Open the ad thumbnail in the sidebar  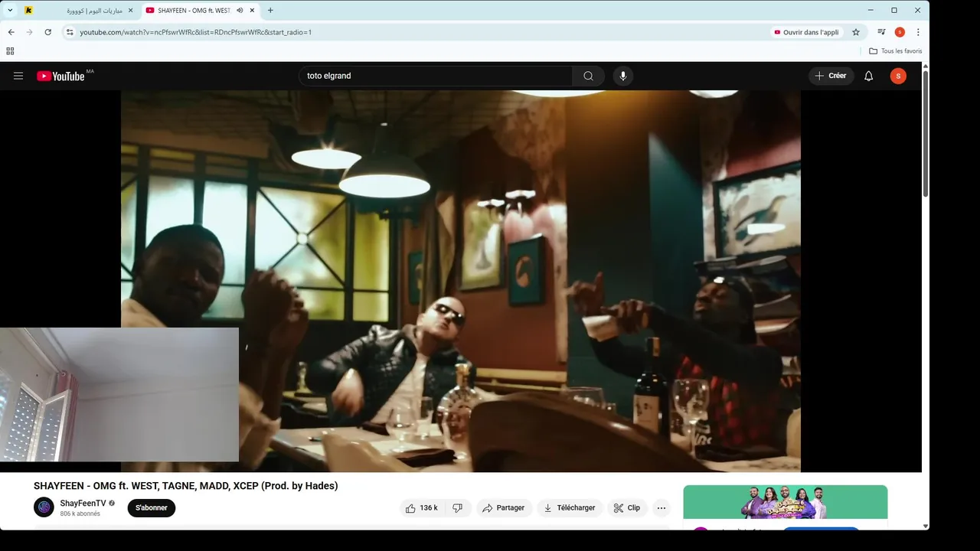(785, 502)
